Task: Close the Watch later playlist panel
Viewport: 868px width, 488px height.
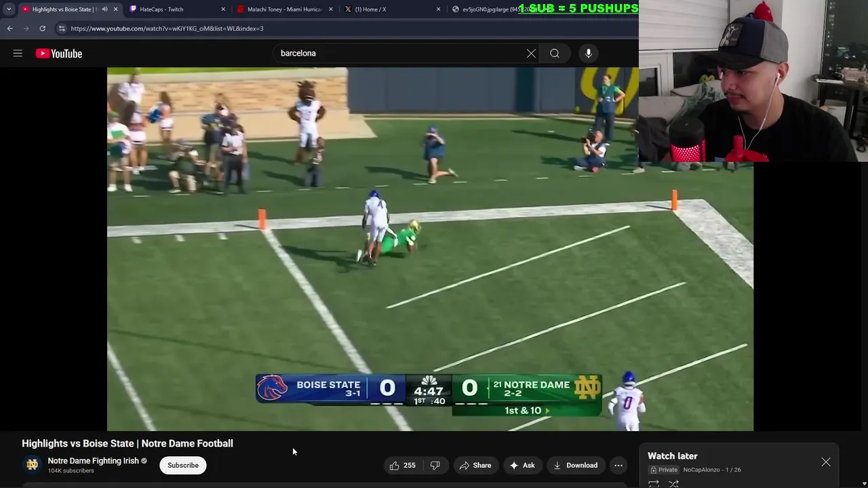Action: click(826, 462)
